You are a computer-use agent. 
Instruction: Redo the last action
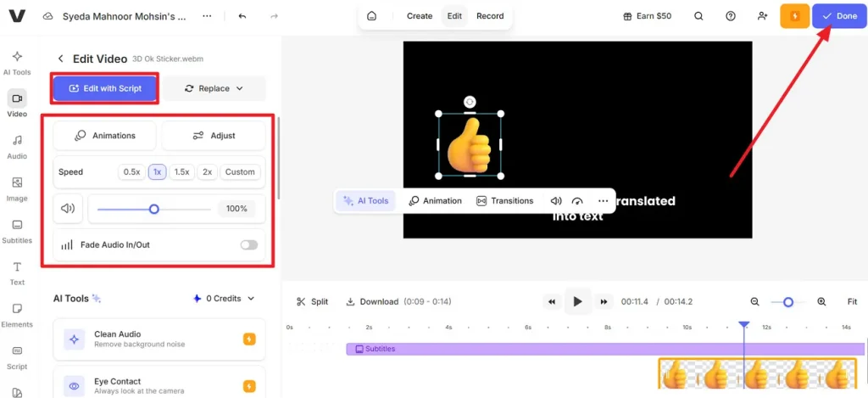tap(274, 16)
